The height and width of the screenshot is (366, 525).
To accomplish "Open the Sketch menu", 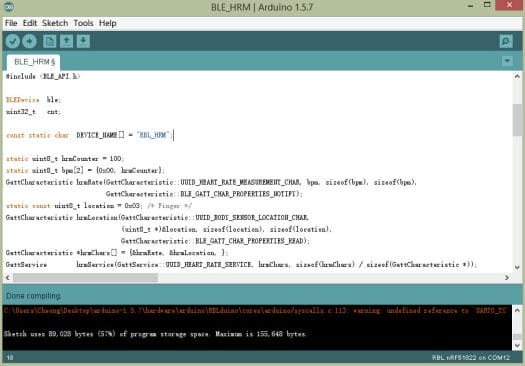I will pos(55,23).
